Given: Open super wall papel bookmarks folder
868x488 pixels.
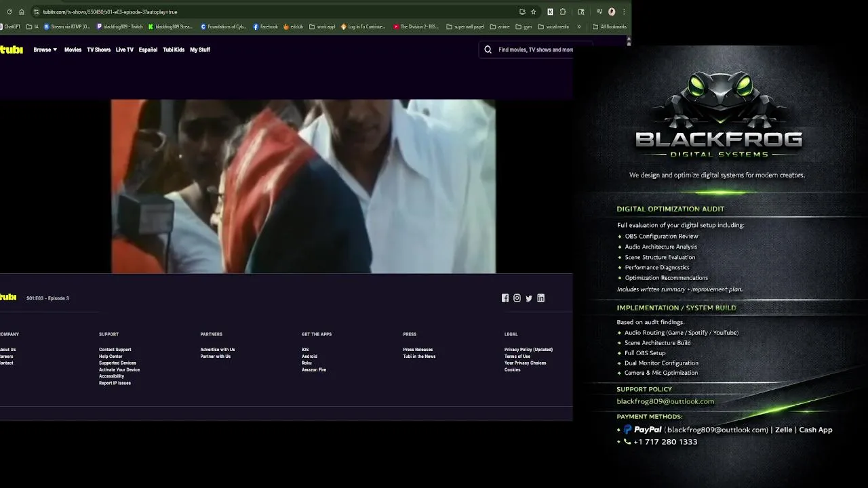Looking at the screenshot, I should coord(465,27).
